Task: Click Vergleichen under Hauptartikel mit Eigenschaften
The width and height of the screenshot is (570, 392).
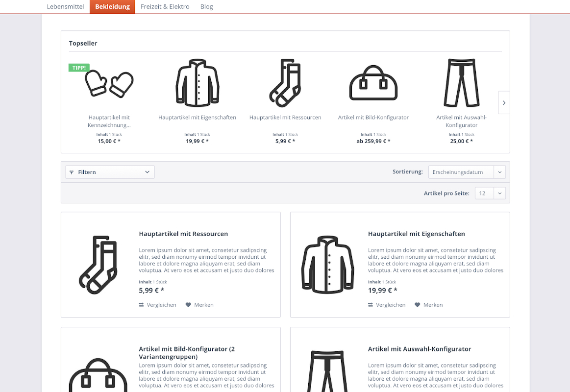Action: pos(387,305)
